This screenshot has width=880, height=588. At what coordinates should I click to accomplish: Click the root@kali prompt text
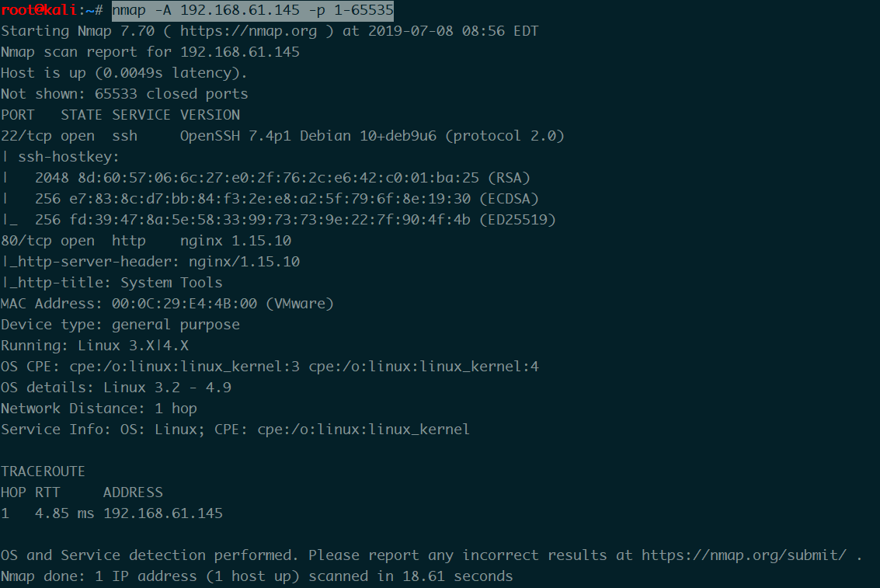[39, 10]
